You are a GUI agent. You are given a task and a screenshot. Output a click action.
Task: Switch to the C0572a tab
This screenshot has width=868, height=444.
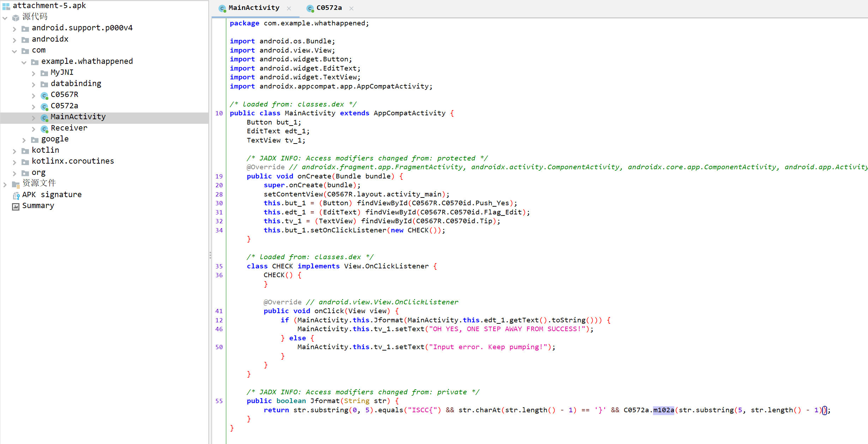[329, 8]
